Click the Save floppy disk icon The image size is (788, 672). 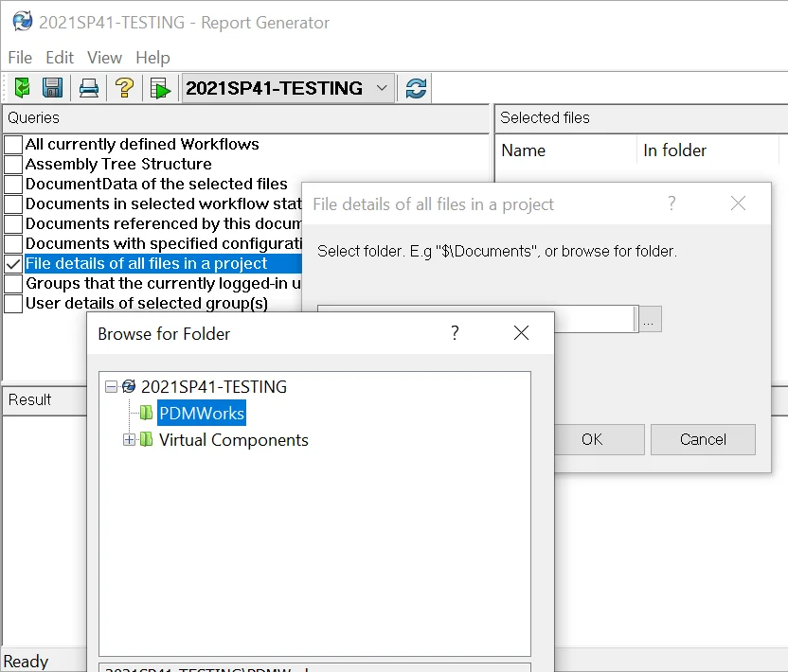point(53,88)
